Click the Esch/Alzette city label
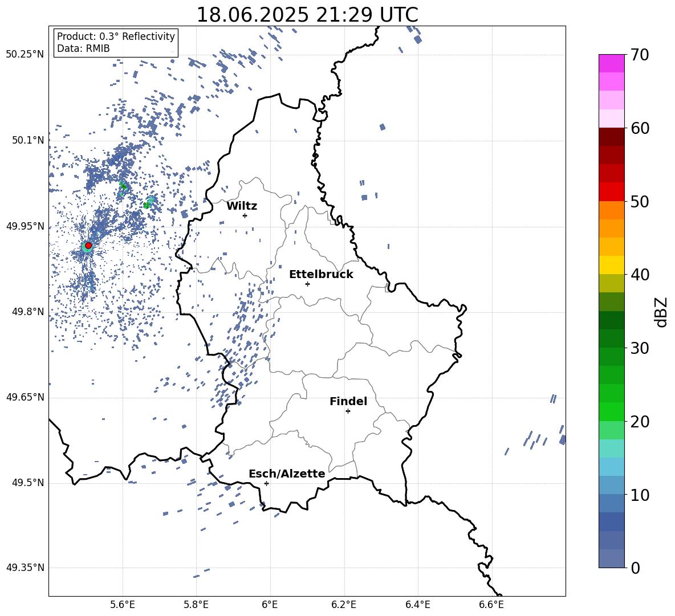Viewport: 675px width, 616px height. click(287, 474)
